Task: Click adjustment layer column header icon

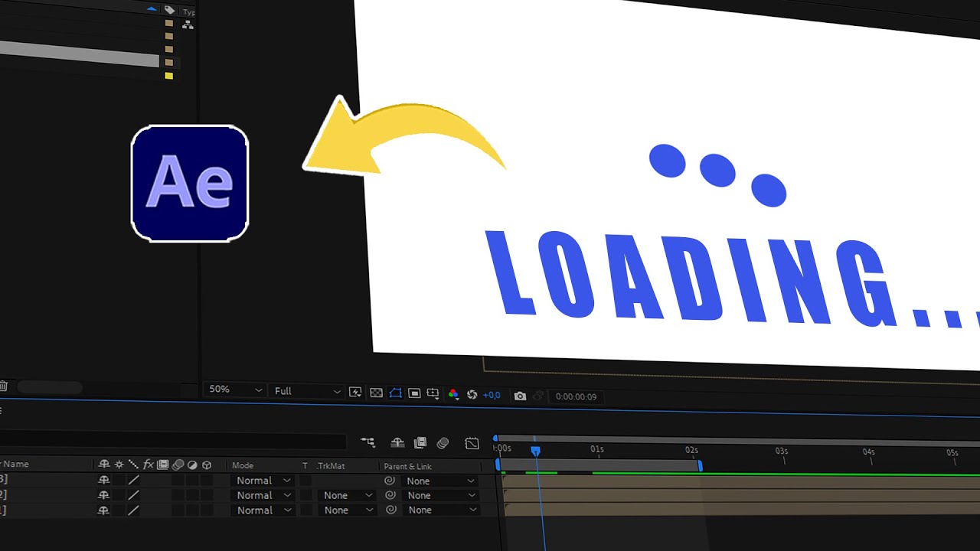Action: pyautogui.click(x=192, y=465)
